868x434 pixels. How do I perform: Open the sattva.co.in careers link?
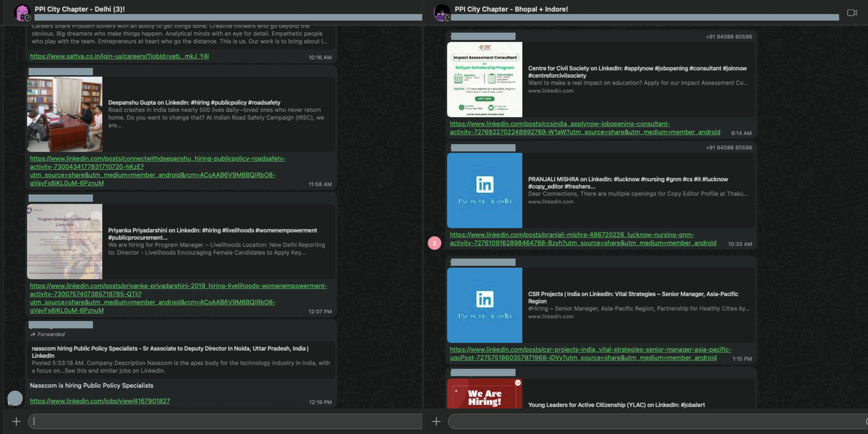119,56
